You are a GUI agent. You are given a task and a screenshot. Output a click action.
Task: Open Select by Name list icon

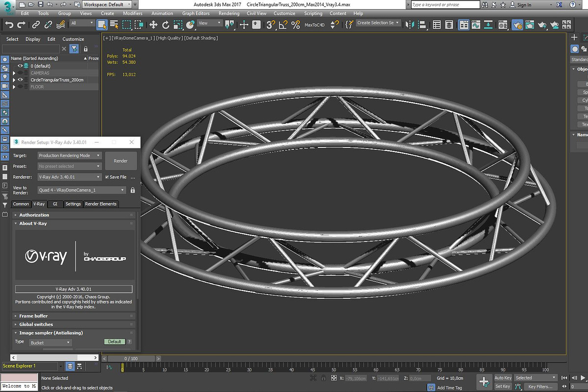click(x=114, y=24)
